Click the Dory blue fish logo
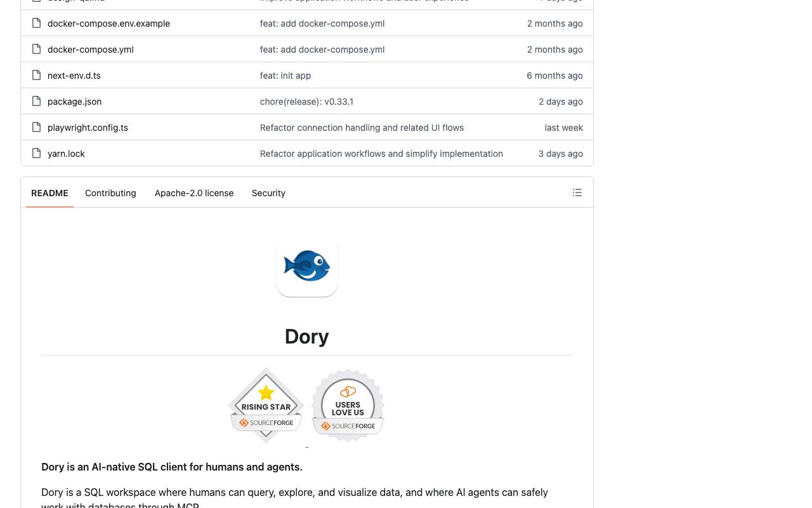 tap(307, 266)
